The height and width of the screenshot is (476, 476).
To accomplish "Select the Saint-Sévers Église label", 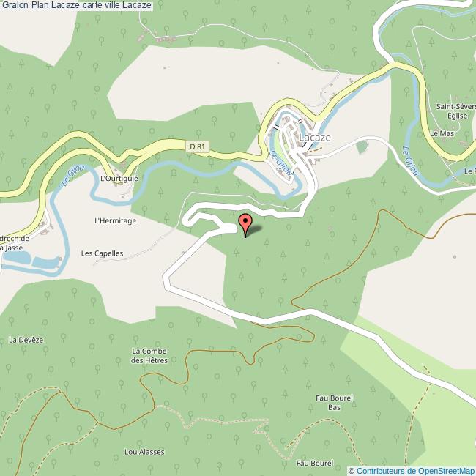I will [x=456, y=111].
